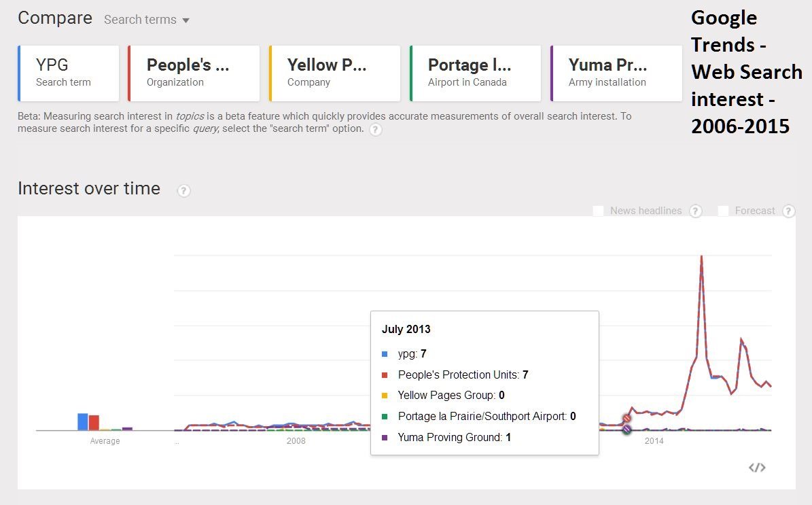Enable the News headlines overlay

599,211
